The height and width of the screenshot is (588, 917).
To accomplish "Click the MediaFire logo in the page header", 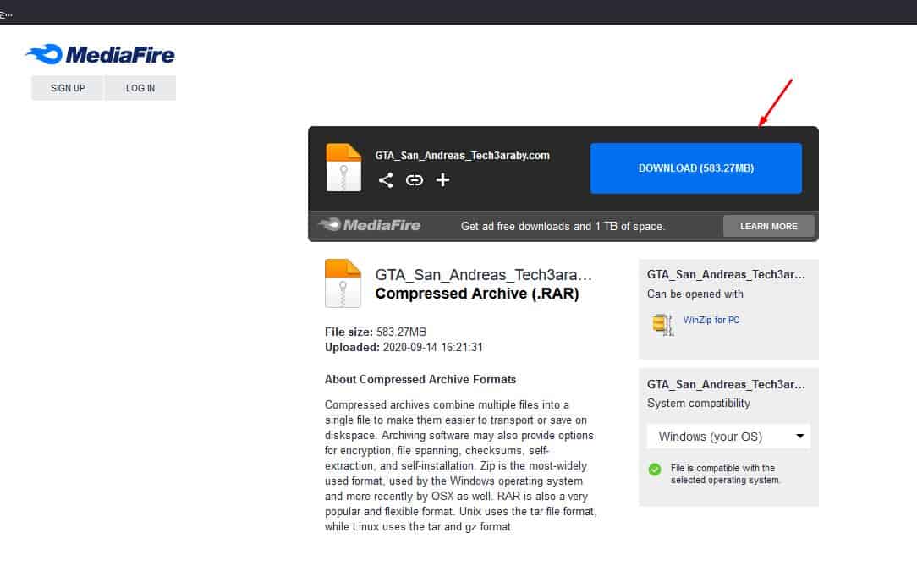I will click(100, 55).
